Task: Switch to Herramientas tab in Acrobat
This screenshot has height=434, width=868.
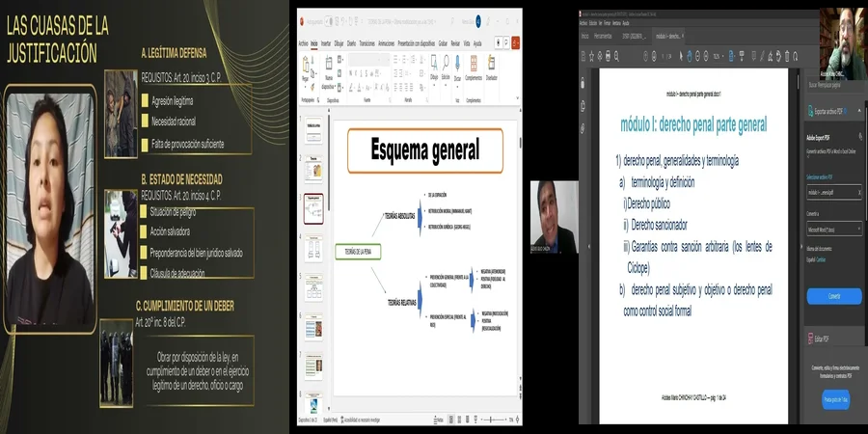Action: (x=603, y=36)
